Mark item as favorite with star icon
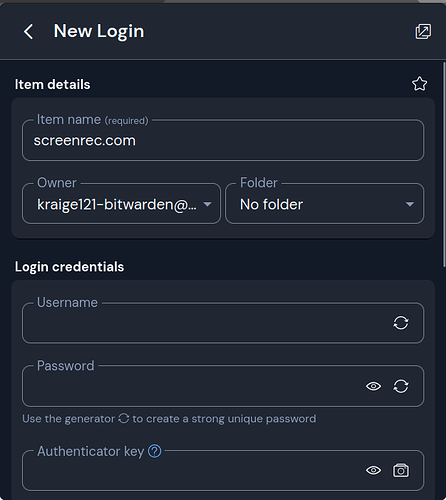This screenshot has height=500, width=446. tap(419, 84)
